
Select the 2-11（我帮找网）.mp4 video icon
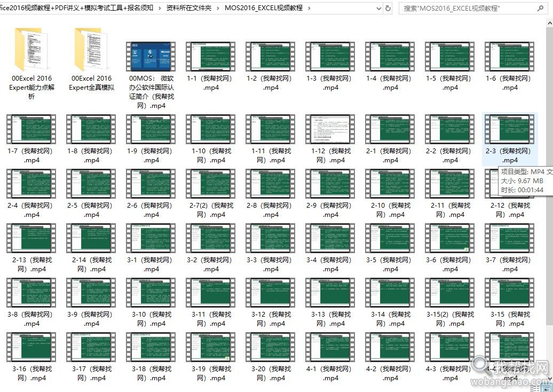(450, 184)
